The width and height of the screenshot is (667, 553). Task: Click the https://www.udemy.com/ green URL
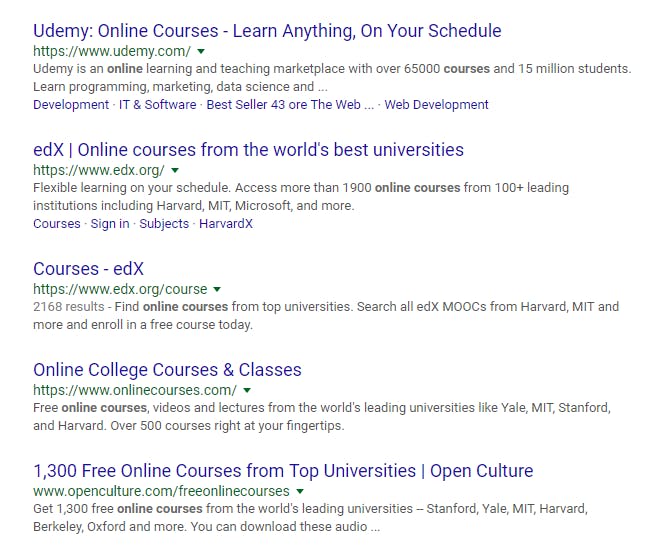(x=112, y=51)
